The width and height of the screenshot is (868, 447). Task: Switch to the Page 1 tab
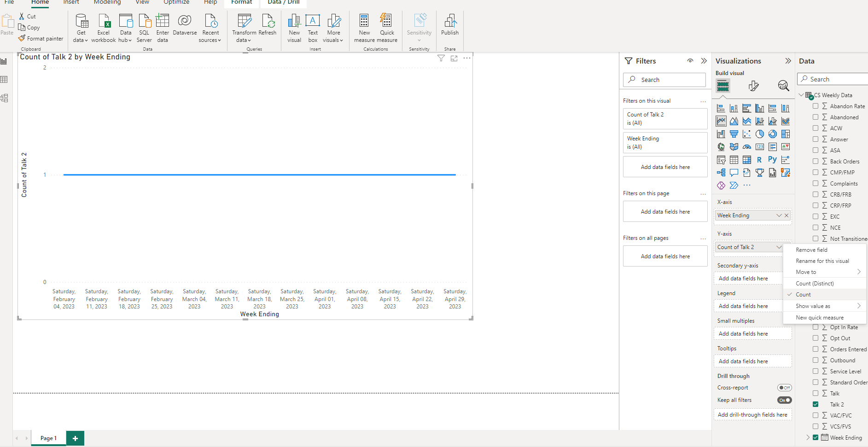click(48, 438)
